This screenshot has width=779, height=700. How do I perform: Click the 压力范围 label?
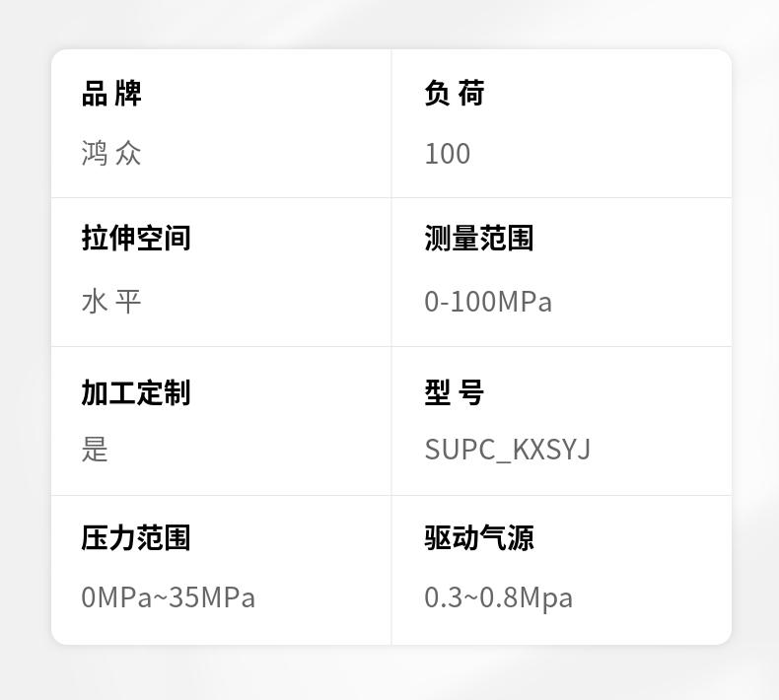pos(136,537)
